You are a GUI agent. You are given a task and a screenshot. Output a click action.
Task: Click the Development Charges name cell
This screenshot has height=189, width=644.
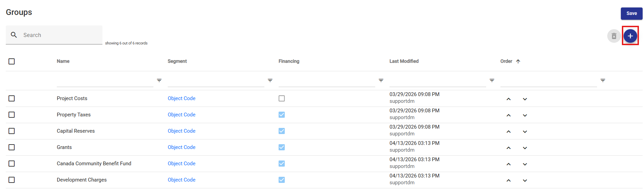(82, 180)
